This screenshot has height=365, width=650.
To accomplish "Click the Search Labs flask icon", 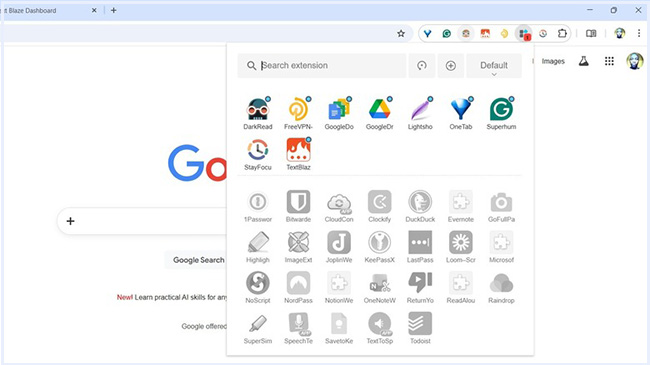I will [584, 61].
